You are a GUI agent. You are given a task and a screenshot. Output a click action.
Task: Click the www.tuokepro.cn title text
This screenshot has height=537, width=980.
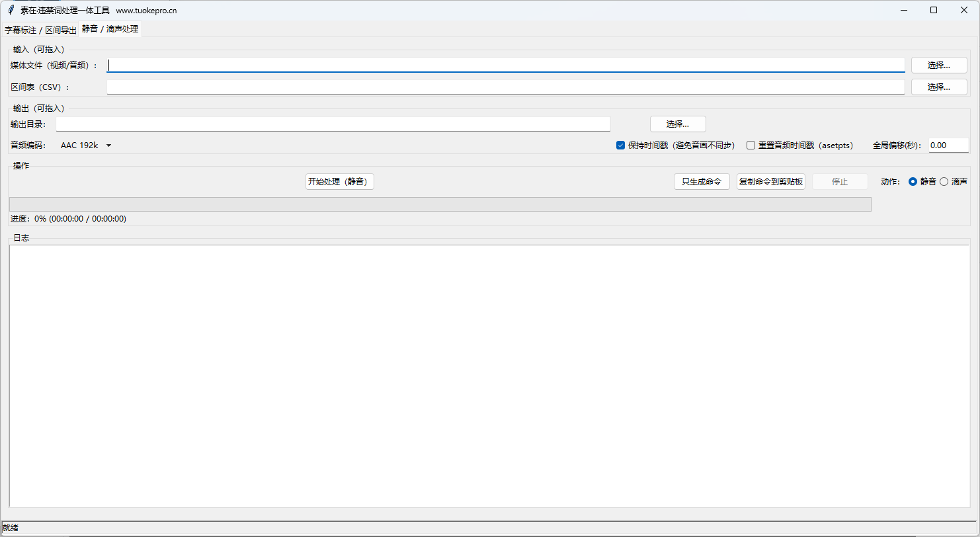(146, 11)
